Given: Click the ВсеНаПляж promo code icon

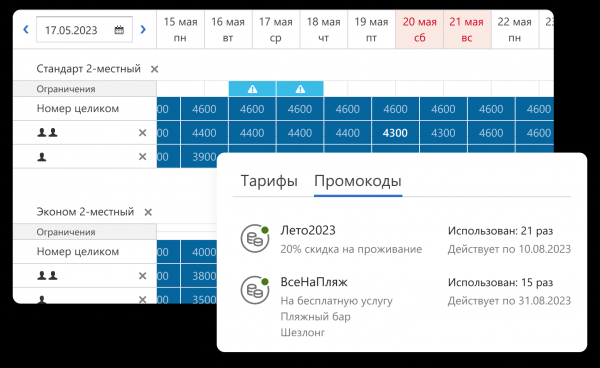Looking at the screenshot, I should pos(255,290).
